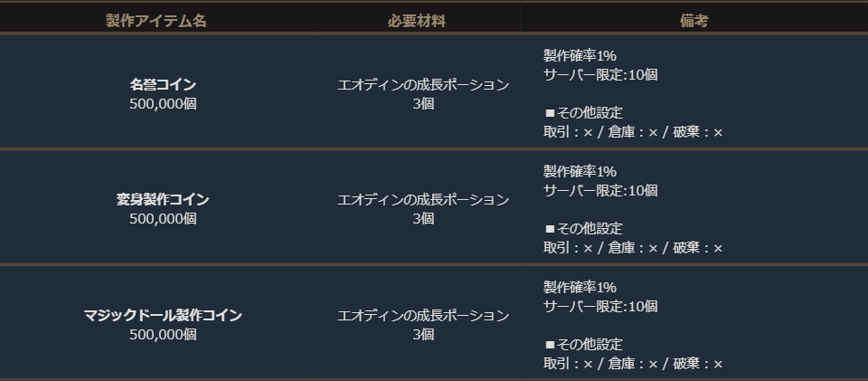868x381 pixels.
Task: Click 製作確率1% in the 名誉コイン row
Action: tap(580, 55)
